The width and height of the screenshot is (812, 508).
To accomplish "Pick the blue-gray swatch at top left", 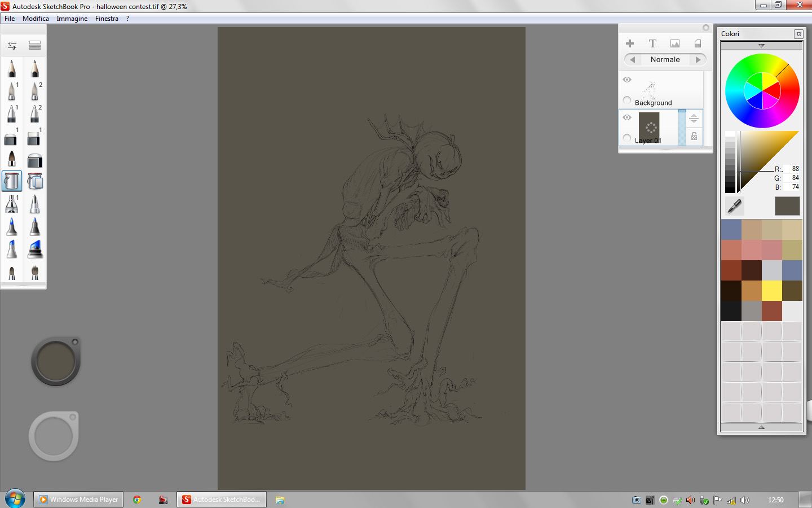I will 731,230.
